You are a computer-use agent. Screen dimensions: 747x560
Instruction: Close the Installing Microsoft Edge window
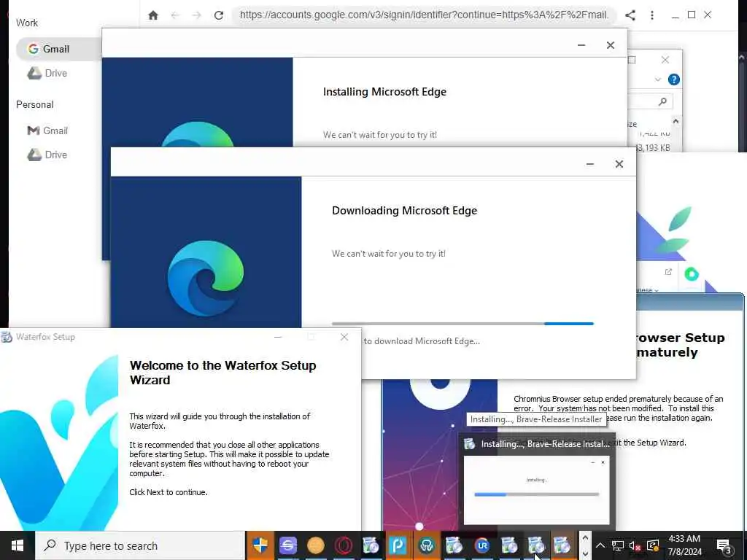coord(611,45)
